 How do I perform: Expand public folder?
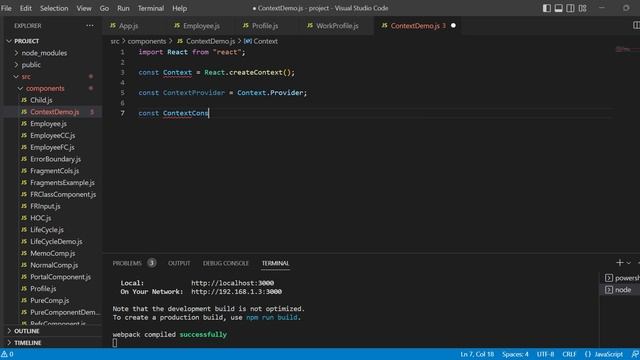coord(31,65)
